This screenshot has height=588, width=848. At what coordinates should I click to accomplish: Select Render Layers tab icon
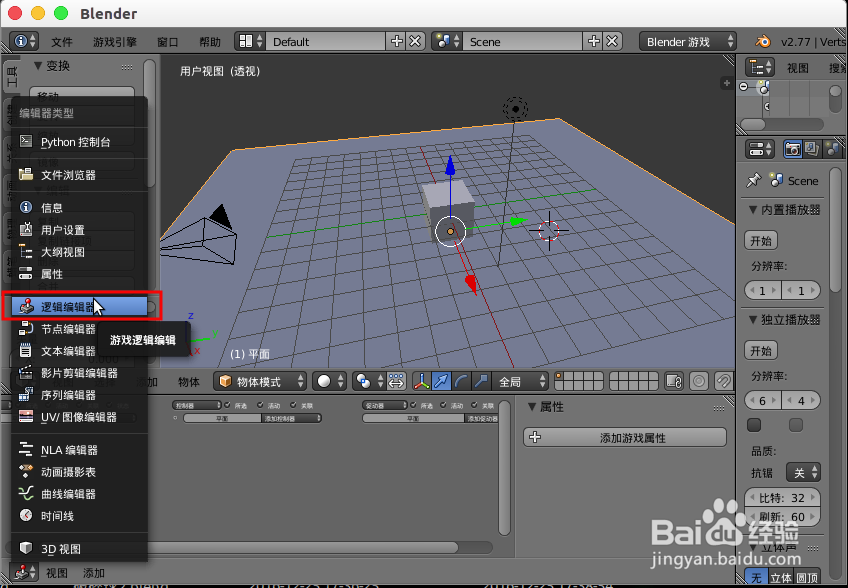[812, 149]
